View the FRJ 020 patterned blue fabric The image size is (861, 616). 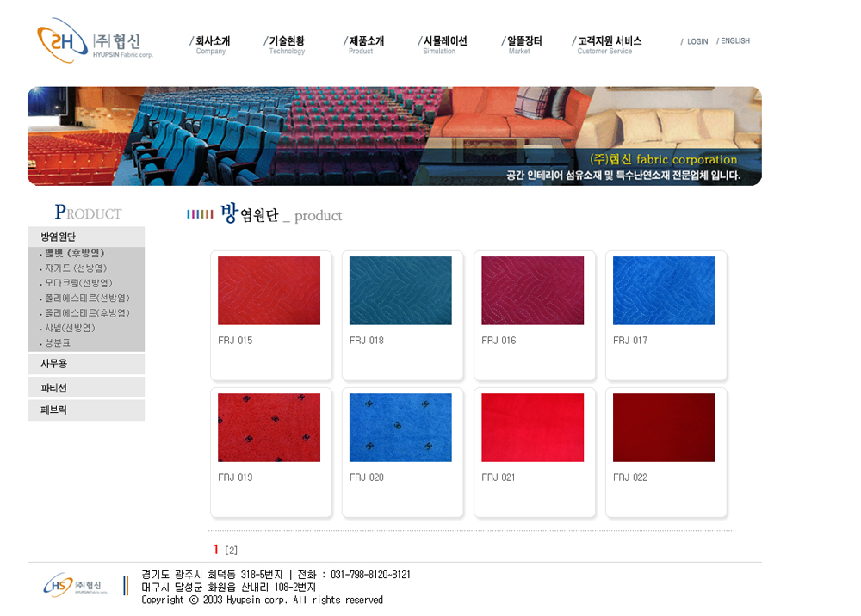click(400, 428)
